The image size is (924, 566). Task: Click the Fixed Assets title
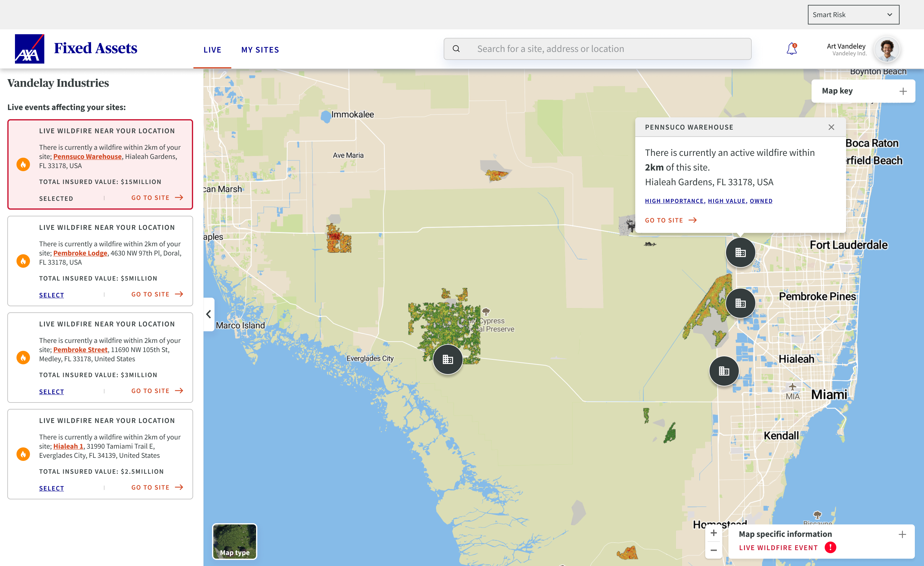pos(96,48)
